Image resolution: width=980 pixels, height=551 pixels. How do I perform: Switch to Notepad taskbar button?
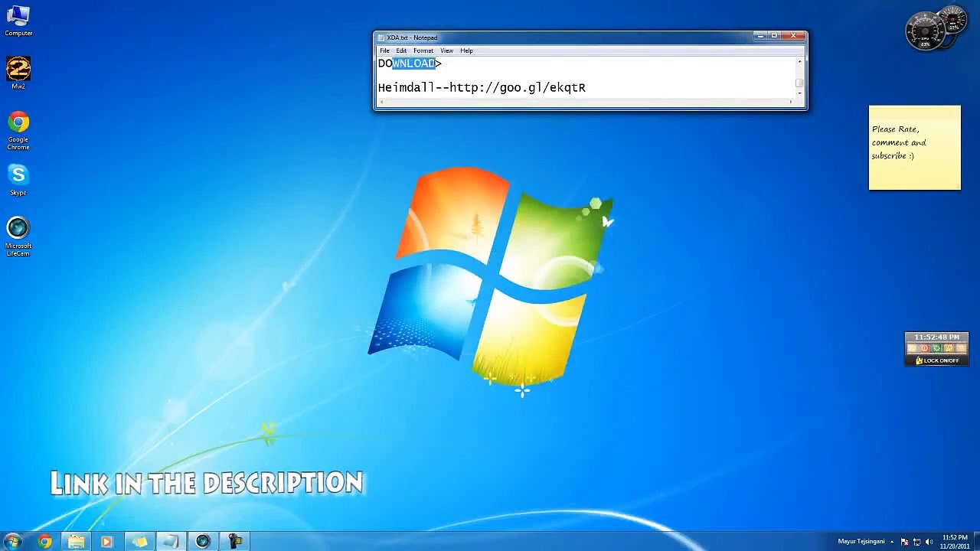pyautogui.click(x=171, y=542)
